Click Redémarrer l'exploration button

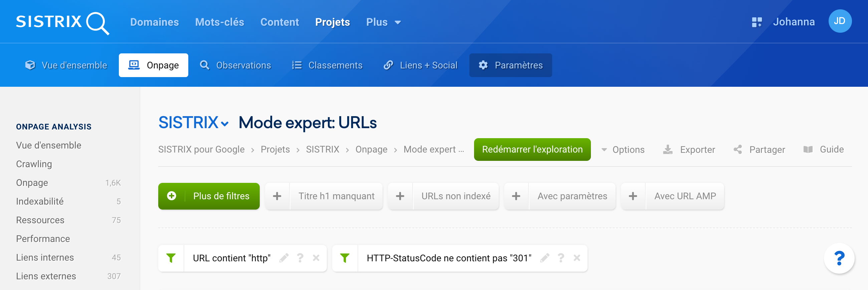click(x=532, y=150)
